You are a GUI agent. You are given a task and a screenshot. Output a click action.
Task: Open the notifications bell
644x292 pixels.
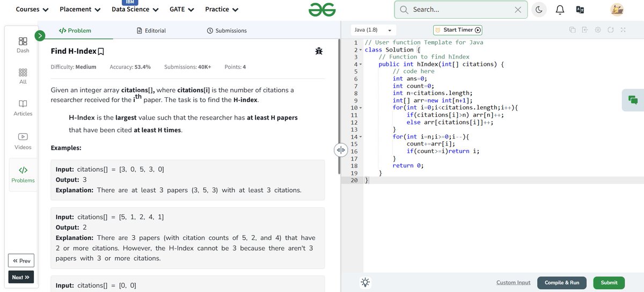pos(560,10)
